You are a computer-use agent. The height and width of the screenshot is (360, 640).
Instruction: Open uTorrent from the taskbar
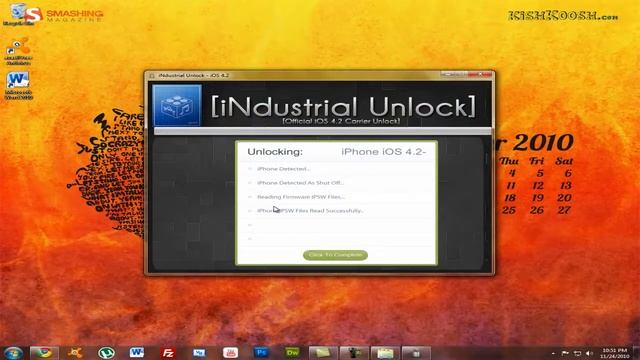coord(106,353)
